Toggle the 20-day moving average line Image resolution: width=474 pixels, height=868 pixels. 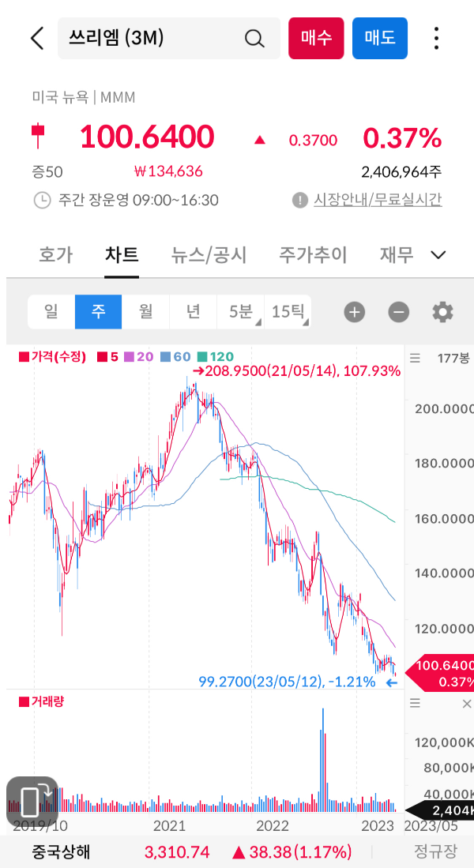coord(139,357)
